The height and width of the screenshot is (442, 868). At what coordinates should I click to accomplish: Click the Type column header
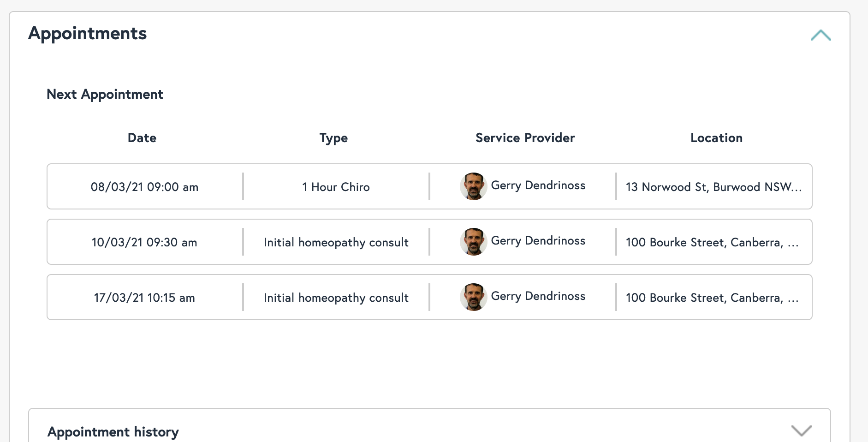click(333, 138)
